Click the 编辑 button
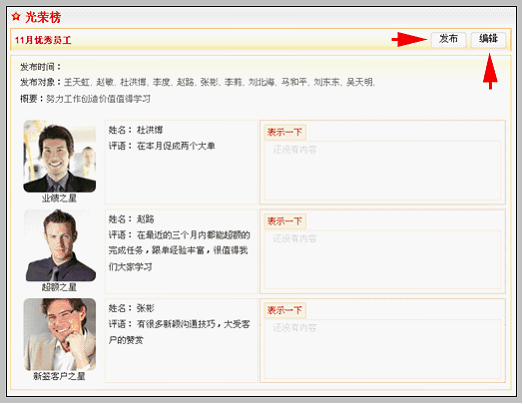 click(x=488, y=39)
